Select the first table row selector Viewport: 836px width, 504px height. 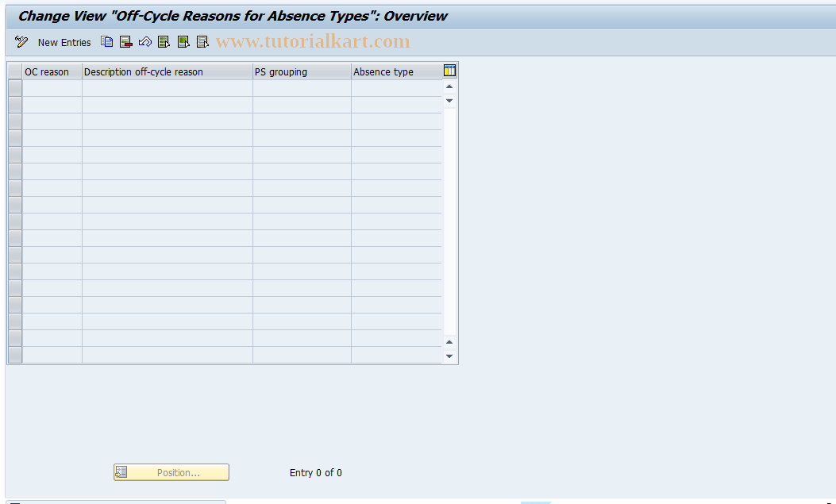point(15,88)
